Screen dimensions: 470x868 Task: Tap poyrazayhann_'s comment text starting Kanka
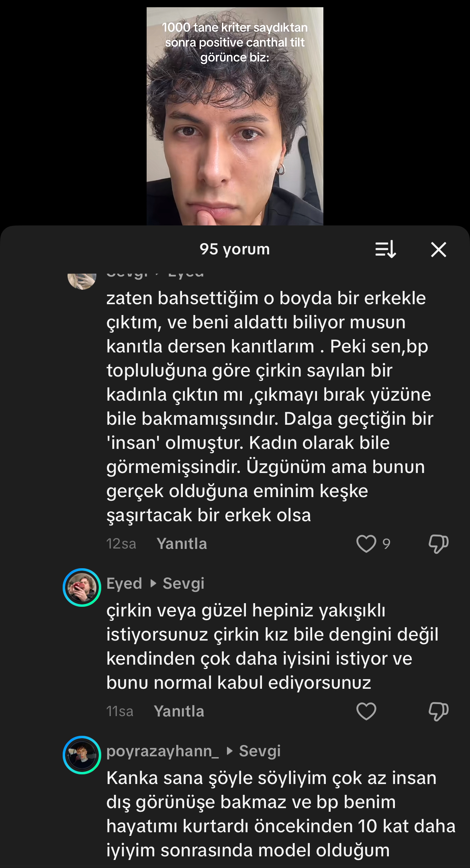click(281, 814)
